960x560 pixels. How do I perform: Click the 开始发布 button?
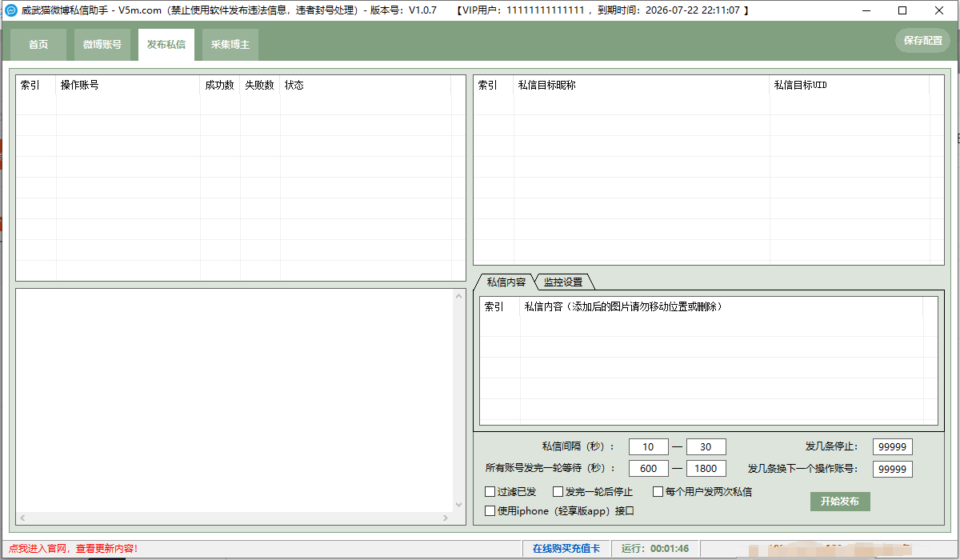point(839,502)
